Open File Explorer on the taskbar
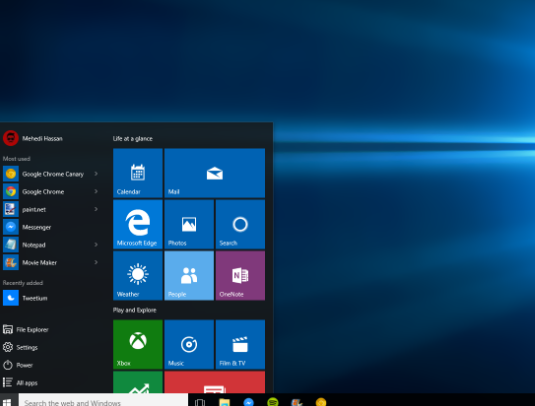 224,402
